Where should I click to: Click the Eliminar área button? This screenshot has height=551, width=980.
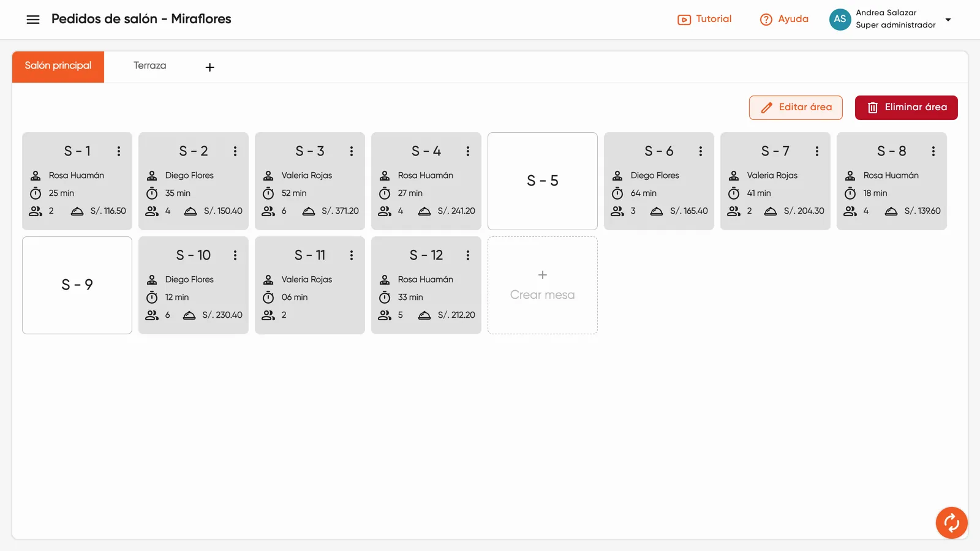pyautogui.click(x=907, y=108)
